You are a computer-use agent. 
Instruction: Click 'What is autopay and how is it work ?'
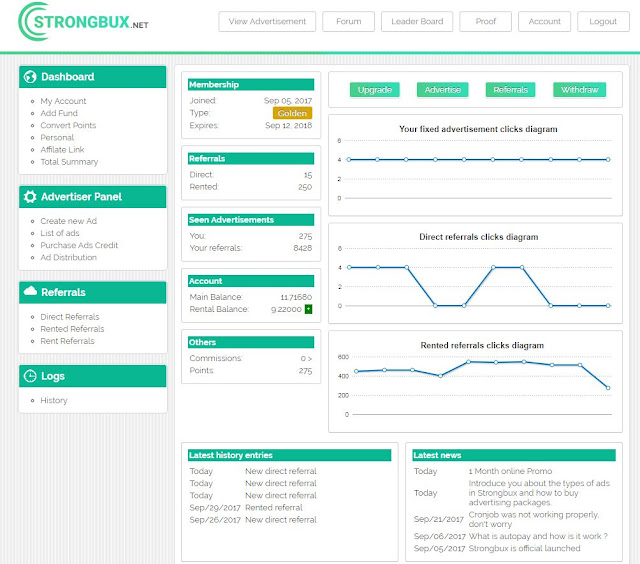click(x=538, y=536)
